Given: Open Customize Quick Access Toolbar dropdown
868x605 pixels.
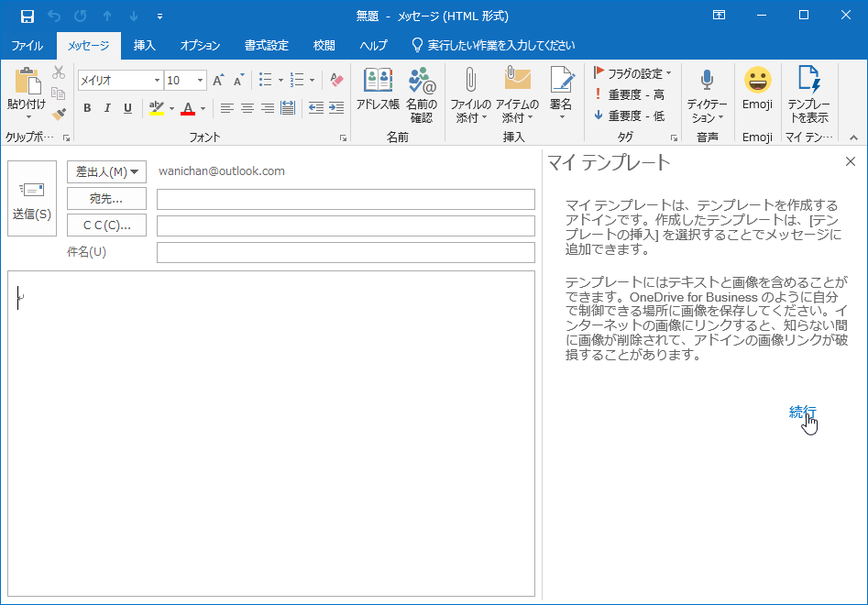Looking at the screenshot, I should click(159, 16).
